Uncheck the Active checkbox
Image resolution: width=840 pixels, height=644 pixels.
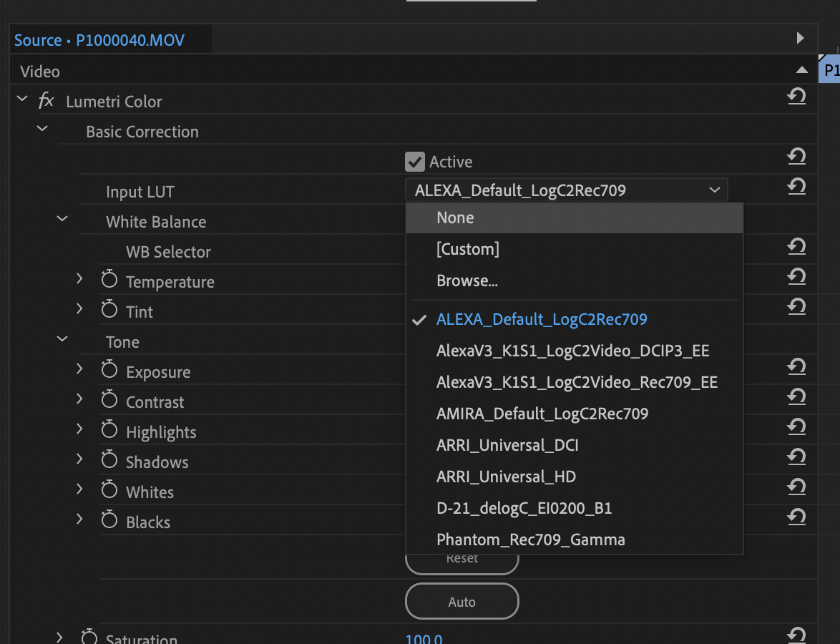point(415,161)
